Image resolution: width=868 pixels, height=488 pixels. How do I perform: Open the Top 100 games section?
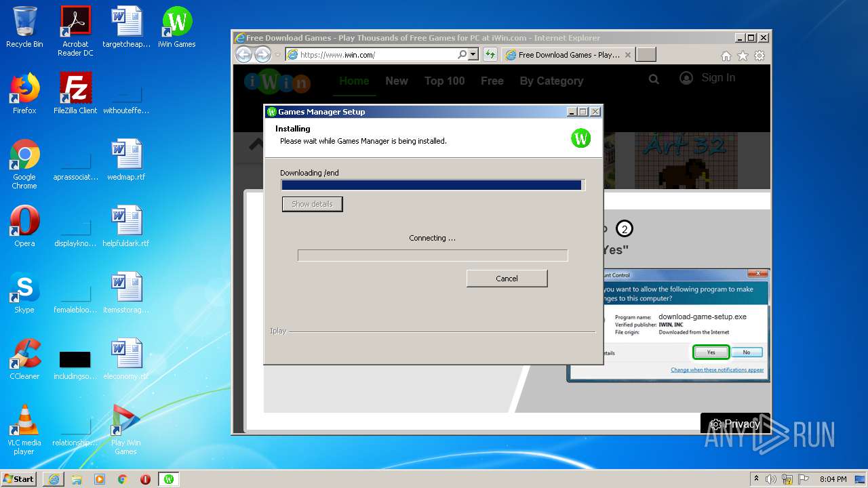pos(444,81)
